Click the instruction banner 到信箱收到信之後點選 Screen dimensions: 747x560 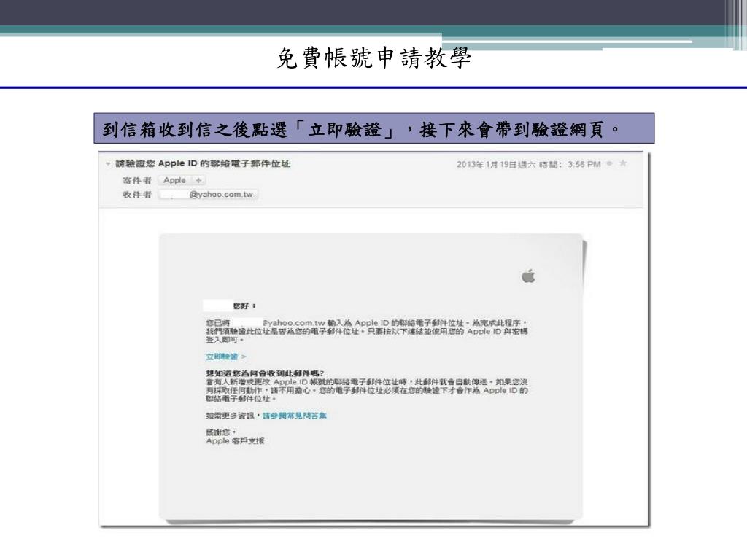374,128
